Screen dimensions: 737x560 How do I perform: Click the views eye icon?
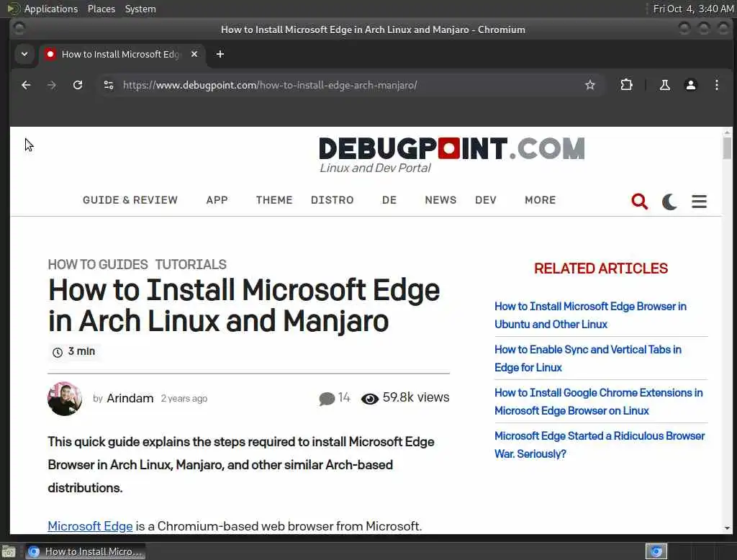[x=370, y=399]
